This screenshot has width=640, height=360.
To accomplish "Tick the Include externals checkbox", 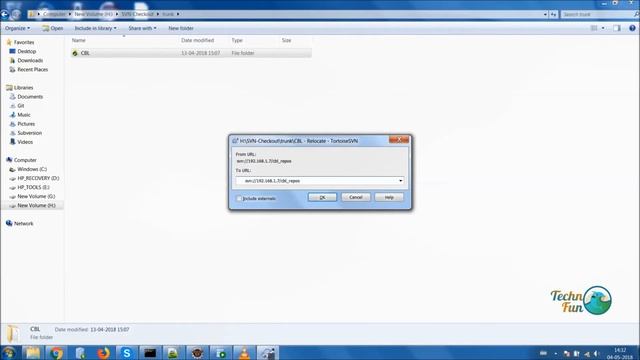I will [239, 198].
